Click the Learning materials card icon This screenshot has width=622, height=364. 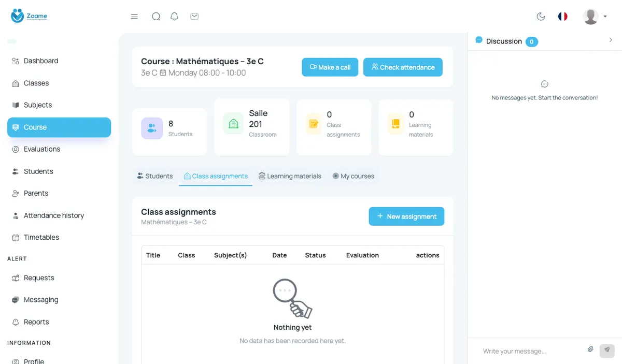(395, 124)
